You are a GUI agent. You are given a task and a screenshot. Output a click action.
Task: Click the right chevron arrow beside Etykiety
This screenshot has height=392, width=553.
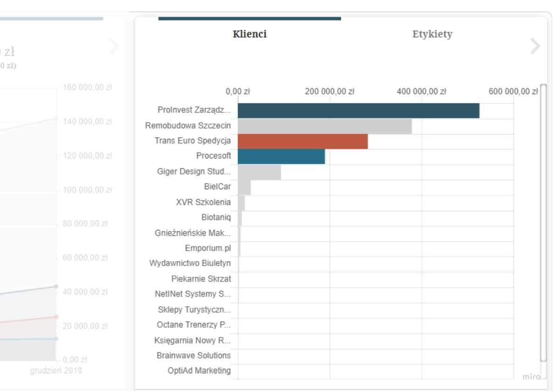tap(535, 46)
